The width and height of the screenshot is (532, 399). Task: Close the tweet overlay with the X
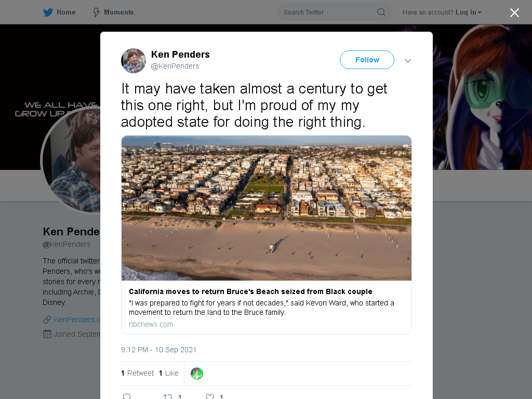514,12
